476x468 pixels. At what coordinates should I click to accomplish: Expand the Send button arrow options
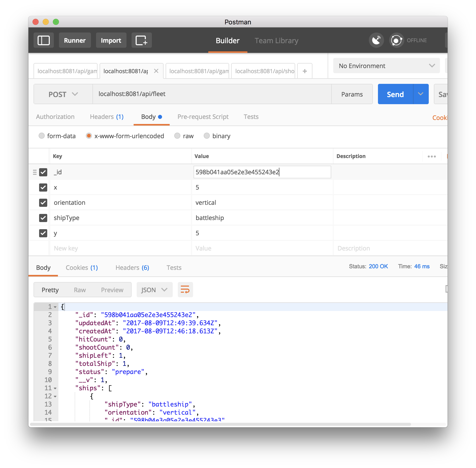421,94
